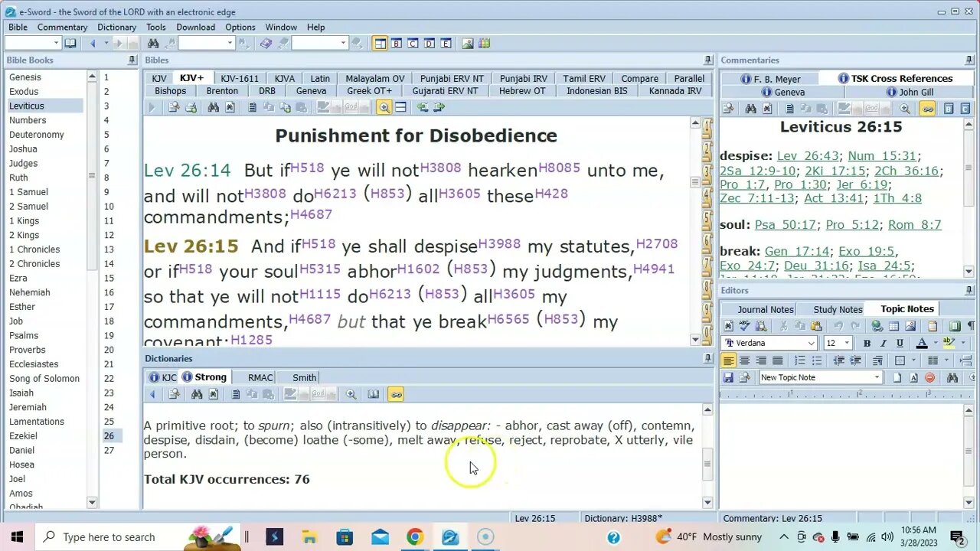Select the B layout button in main toolbar
The width and height of the screenshot is (980, 551).
click(x=397, y=44)
